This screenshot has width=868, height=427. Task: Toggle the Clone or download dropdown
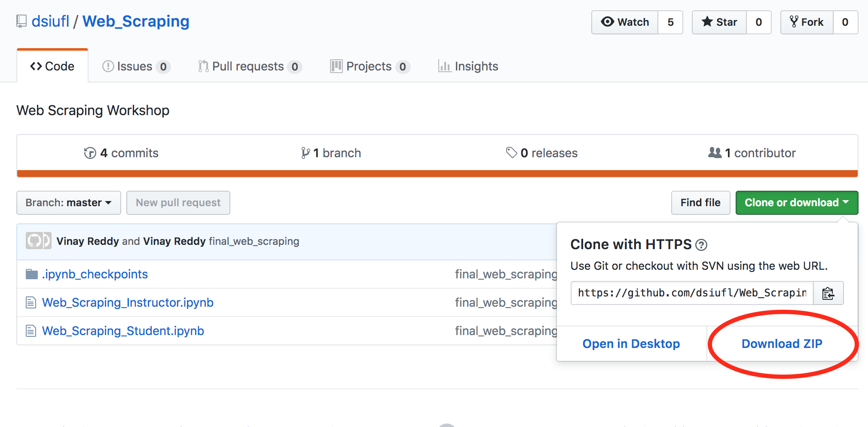pyautogui.click(x=797, y=203)
